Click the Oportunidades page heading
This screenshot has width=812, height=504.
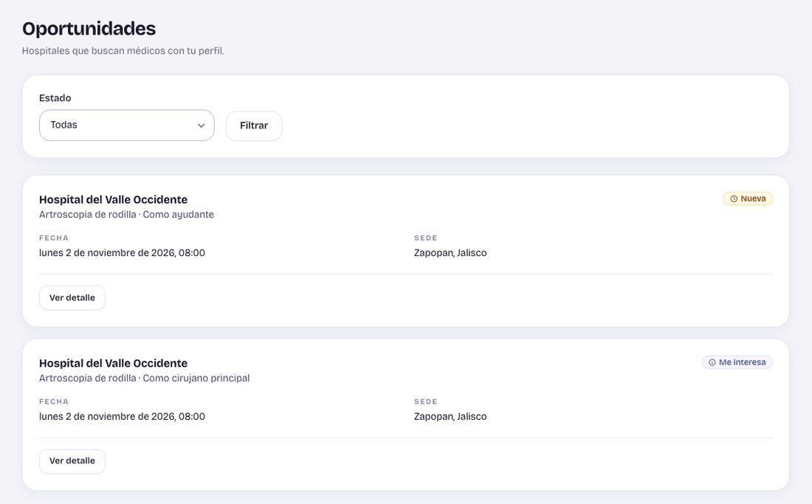(x=89, y=29)
